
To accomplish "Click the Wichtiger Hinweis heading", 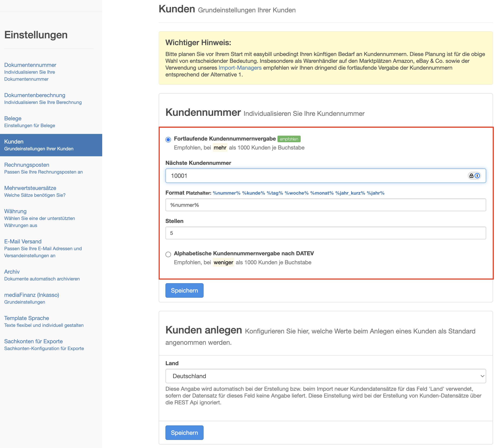I will pos(198,43).
